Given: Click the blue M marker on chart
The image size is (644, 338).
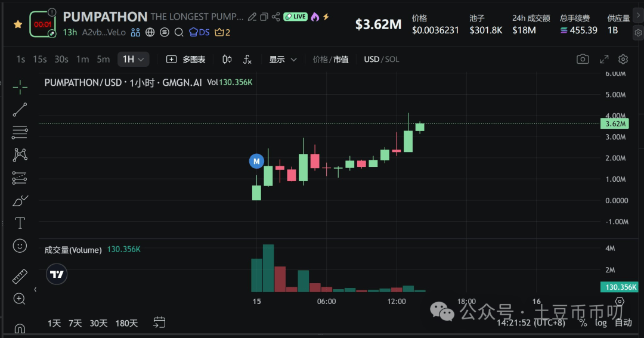Looking at the screenshot, I should (x=256, y=162).
